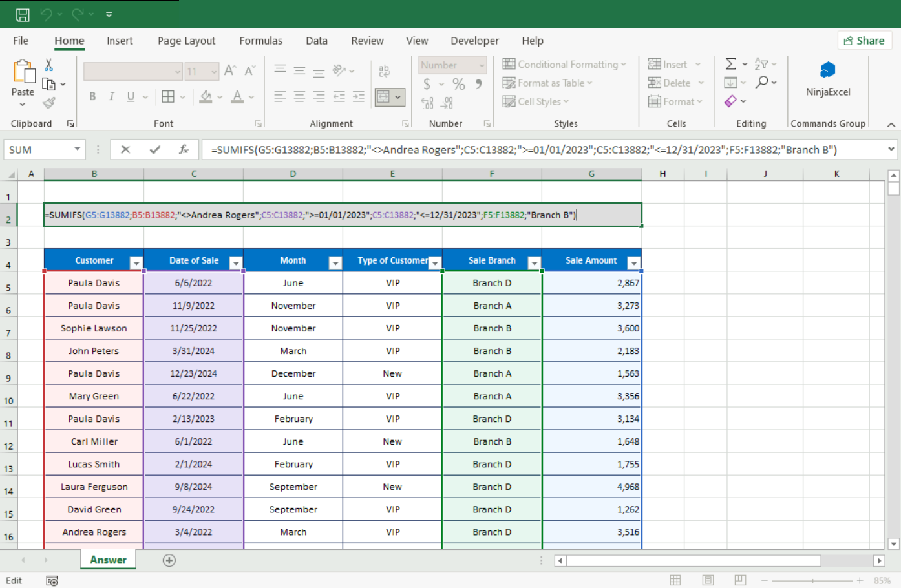Open Conditional Formatting menu
901x588 pixels.
[564, 64]
